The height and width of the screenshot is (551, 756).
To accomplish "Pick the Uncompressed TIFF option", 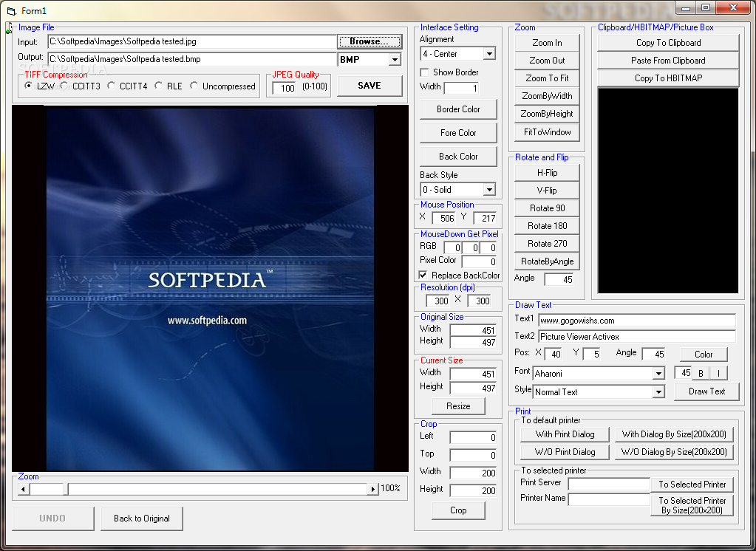I will [194, 86].
